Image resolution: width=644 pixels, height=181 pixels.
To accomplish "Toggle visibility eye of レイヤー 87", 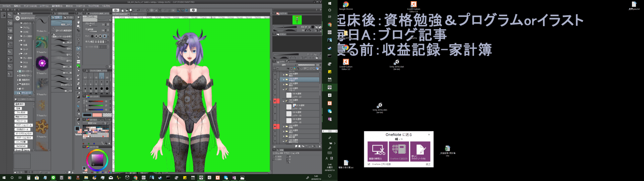I will pos(275,95).
